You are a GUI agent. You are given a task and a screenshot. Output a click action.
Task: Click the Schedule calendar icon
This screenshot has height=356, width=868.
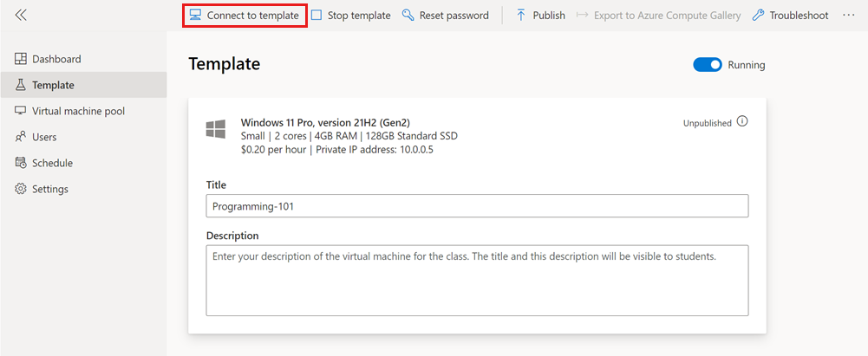point(21,163)
